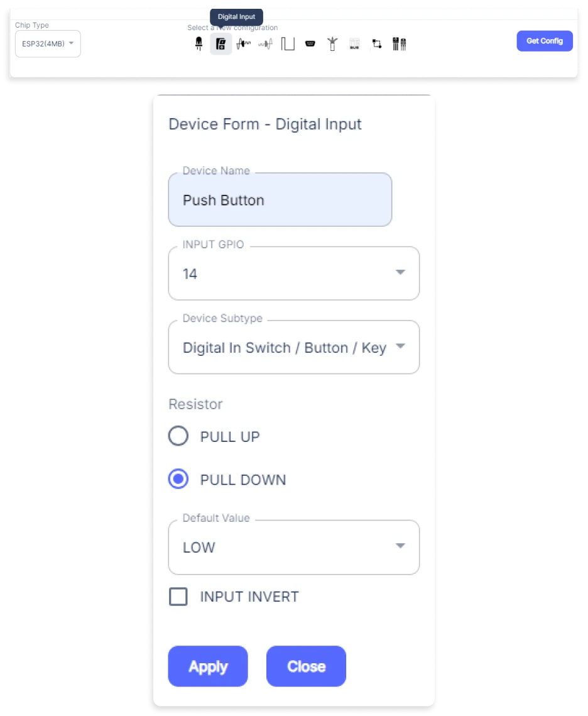The height and width of the screenshot is (716, 588).
Task: Click the Get Config button
Action: pyautogui.click(x=544, y=41)
